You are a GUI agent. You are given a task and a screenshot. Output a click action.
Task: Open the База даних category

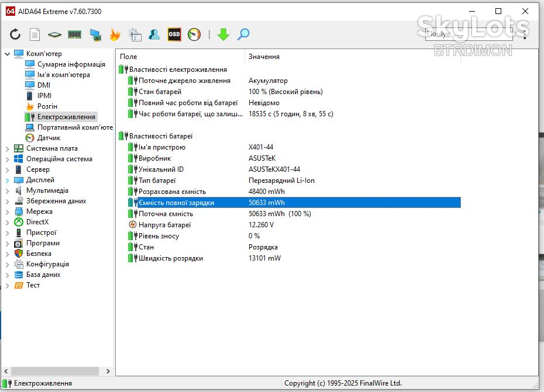pos(43,275)
